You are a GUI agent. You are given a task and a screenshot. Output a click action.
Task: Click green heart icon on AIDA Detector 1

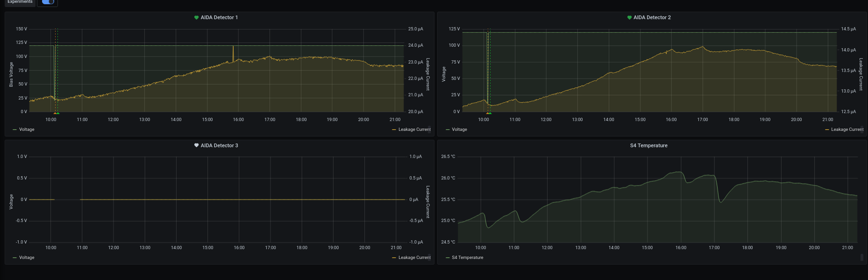(x=197, y=17)
